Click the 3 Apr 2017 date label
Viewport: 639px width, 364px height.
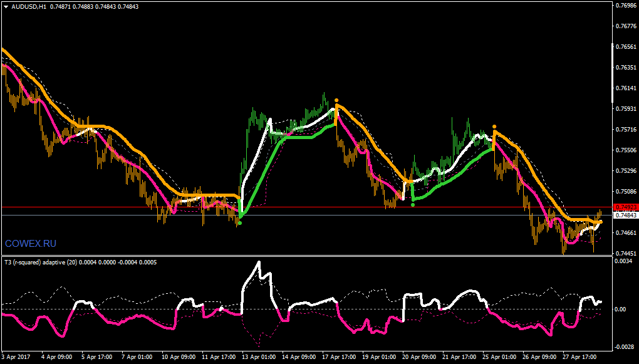16,356
